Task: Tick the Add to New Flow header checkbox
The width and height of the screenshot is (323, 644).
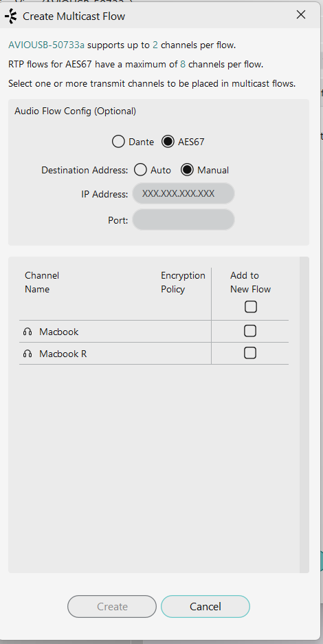Action: coord(251,307)
